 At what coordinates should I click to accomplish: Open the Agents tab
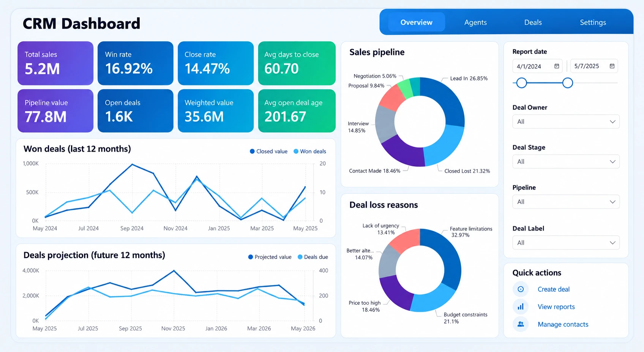(x=475, y=22)
